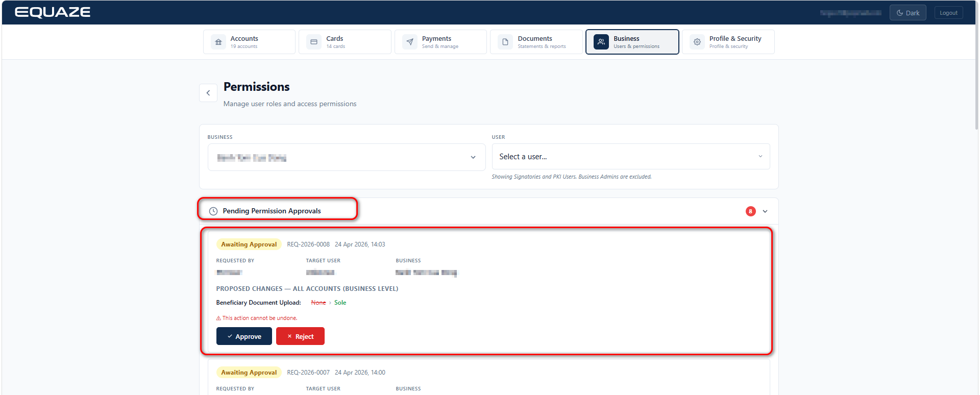Toggle Dark mode
This screenshot has height=395, width=980.
(x=908, y=13)
